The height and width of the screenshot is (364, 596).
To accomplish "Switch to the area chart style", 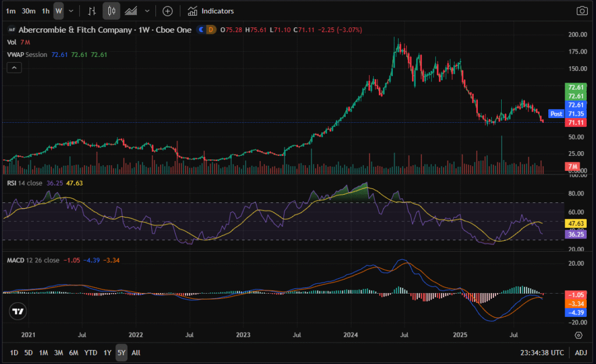I will 132,11.
